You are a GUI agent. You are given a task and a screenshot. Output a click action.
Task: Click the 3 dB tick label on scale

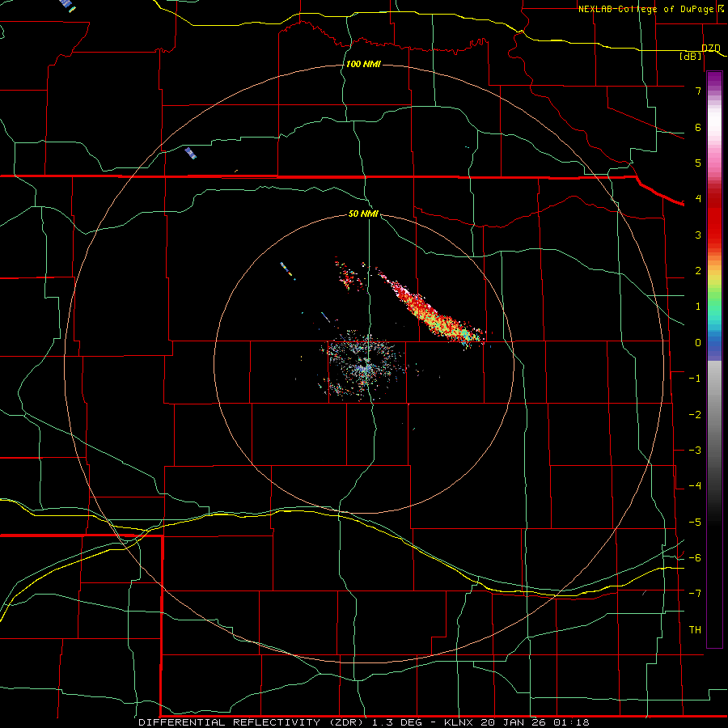[698, 235]
